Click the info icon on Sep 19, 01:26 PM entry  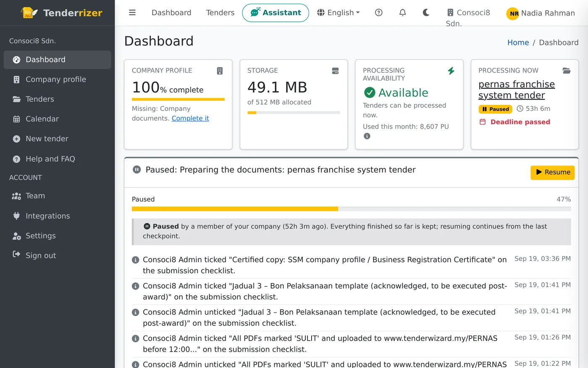(x=136, y=339)
